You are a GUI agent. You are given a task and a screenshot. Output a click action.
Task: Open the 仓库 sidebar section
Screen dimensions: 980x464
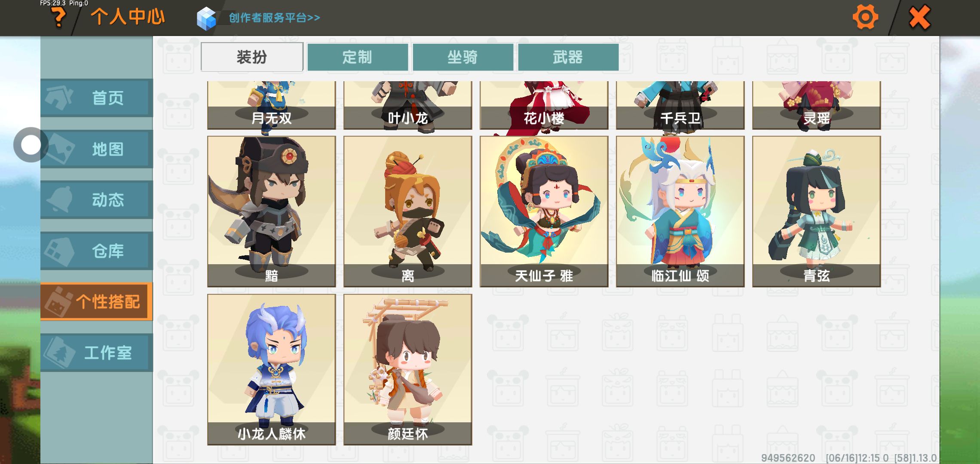point(96,251)
